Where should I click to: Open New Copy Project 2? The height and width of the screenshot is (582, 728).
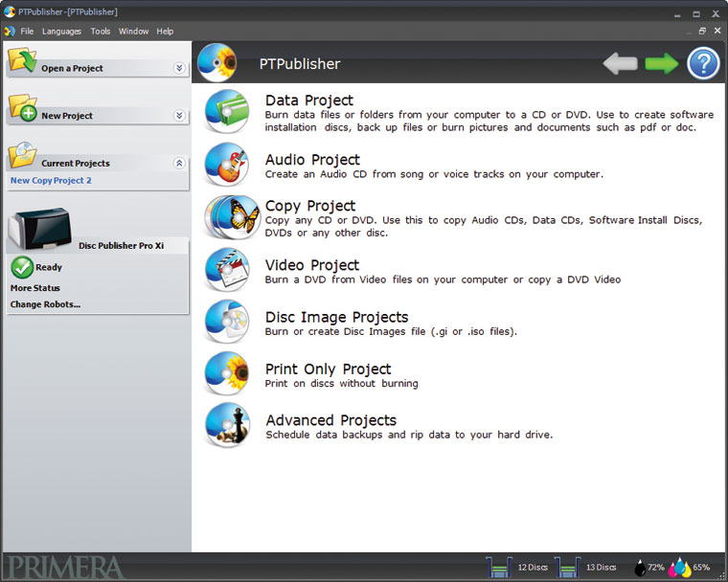tap(51, 181)
